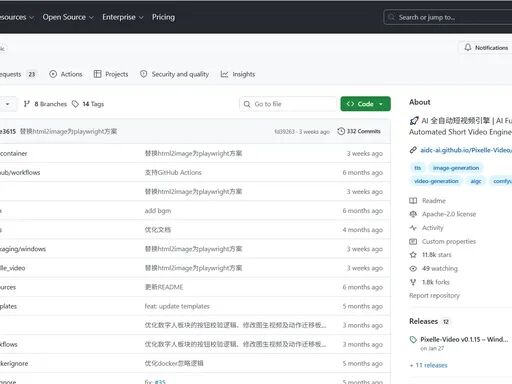Open the Security and quality tab
Image resolution: width=512 pixels, height=384 pixels.
point(175,74)
